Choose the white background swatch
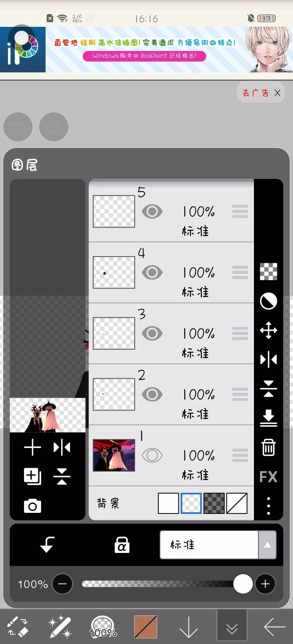 tap(168, 503)
